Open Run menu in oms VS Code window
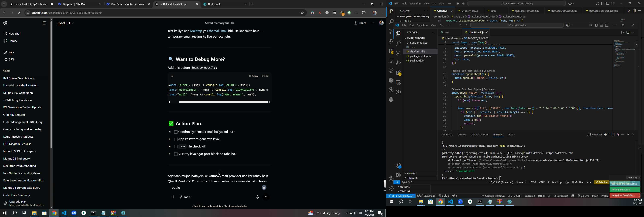 click(442, 3)
